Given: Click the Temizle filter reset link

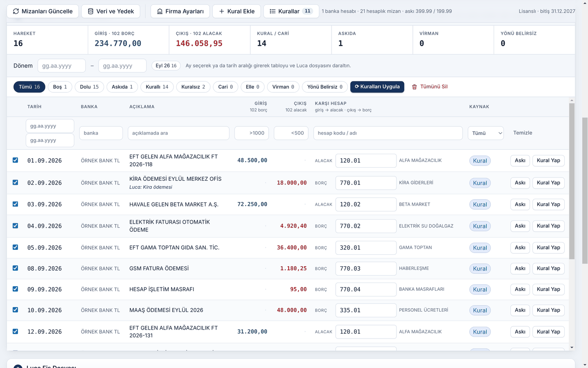Looking at the screenshot, I should click(x=523, y=133).
